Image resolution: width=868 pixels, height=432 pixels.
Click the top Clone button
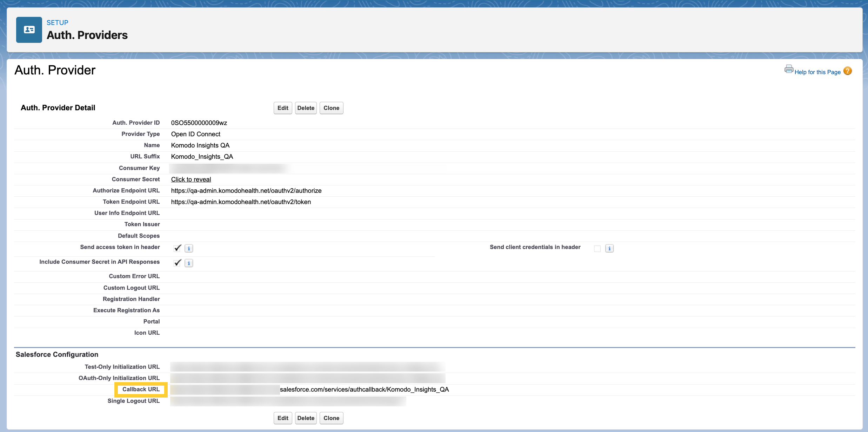tap(331, 108)
